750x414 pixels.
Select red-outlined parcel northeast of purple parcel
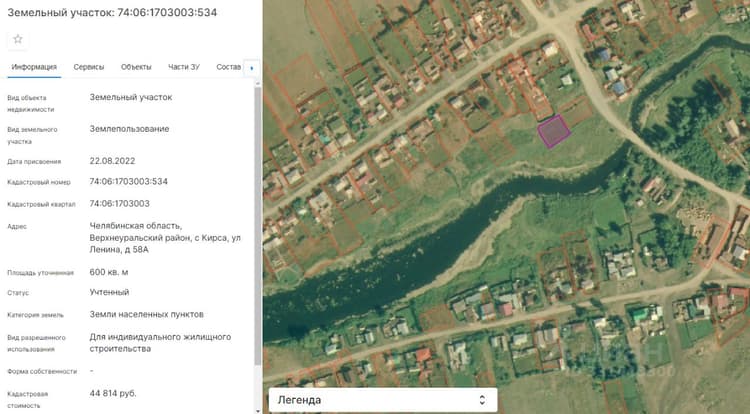pos(576,112)
